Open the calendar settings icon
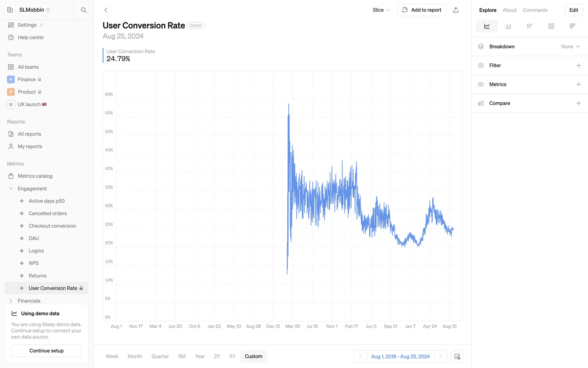Viewport: 588px width, 368px height. coord(457,356)
